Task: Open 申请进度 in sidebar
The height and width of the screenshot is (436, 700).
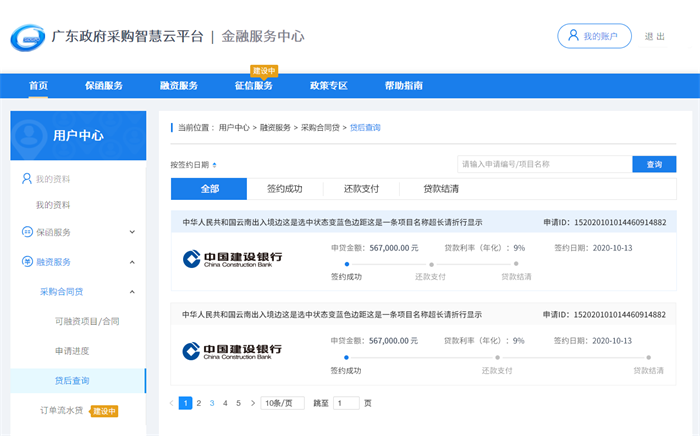Action: [72, 351]
